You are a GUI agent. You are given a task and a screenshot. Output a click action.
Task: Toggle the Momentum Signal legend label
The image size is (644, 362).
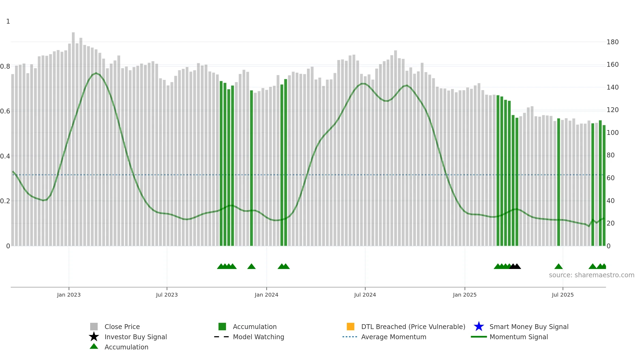coord(519,337)
